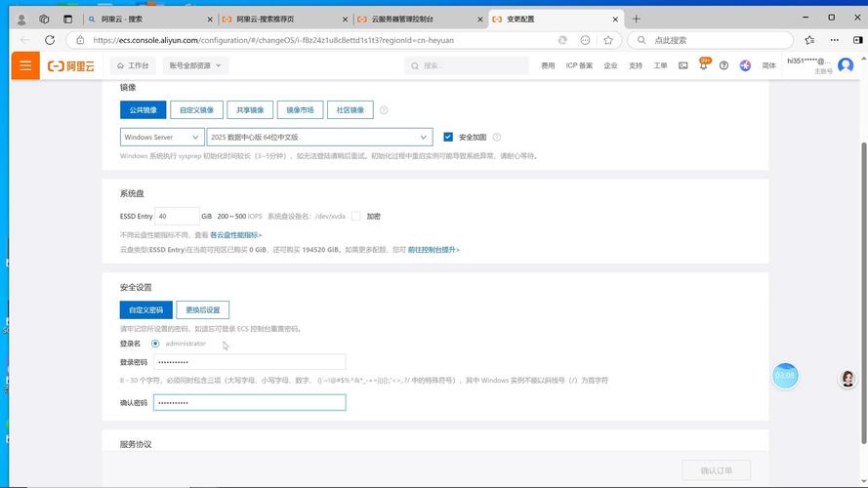Open a new browser tab
The image size is (868, 488).
pos(636,19)
